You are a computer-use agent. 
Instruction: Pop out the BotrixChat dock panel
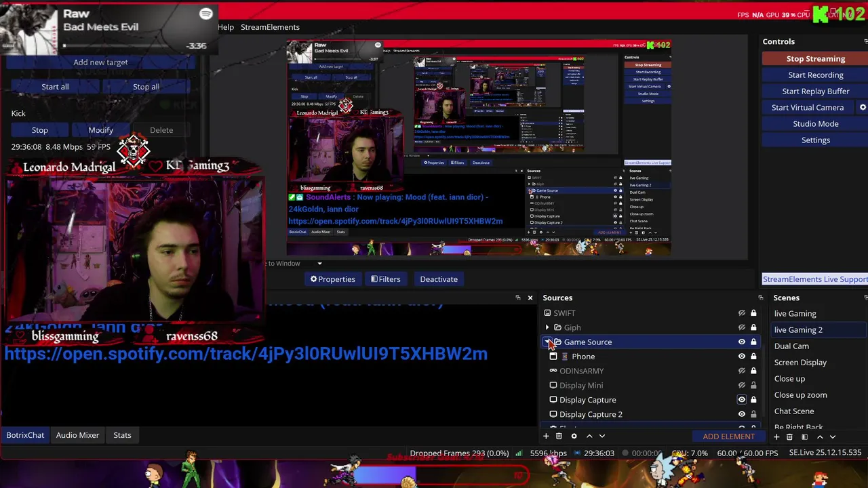coord(518,298)
